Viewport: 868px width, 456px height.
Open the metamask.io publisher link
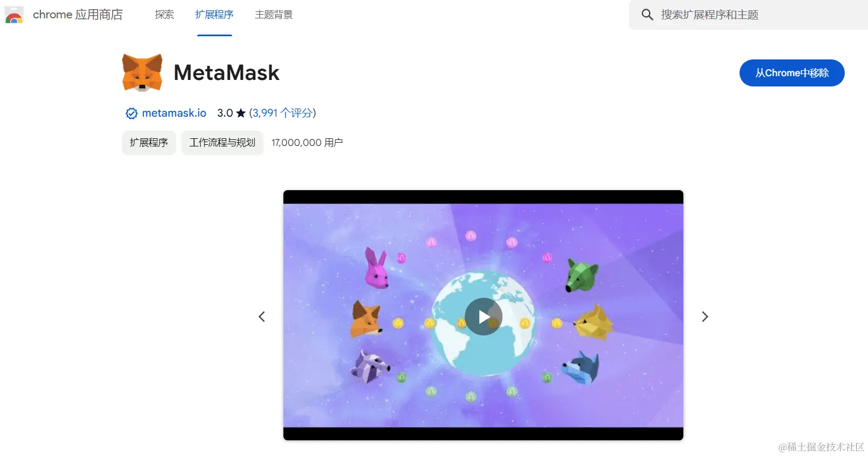(x=174, y=113)
